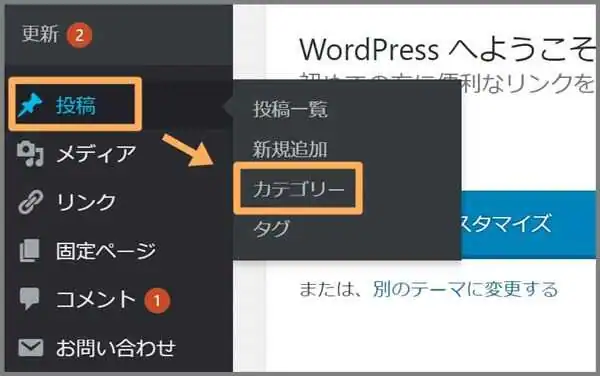Image resolution: width=600 pixels, height=376 pixels.
Task: Open the 投稿 posts menu
Action: (76, 105)
